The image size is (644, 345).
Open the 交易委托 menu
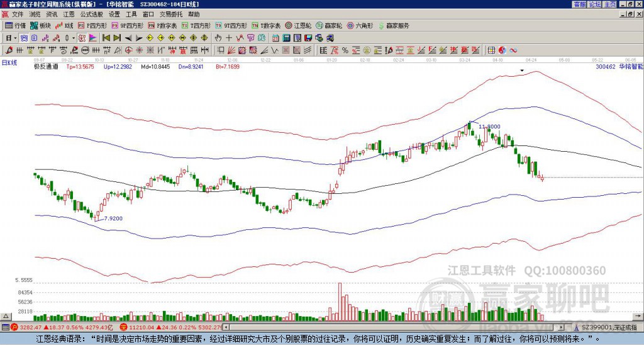pos(171,14)
